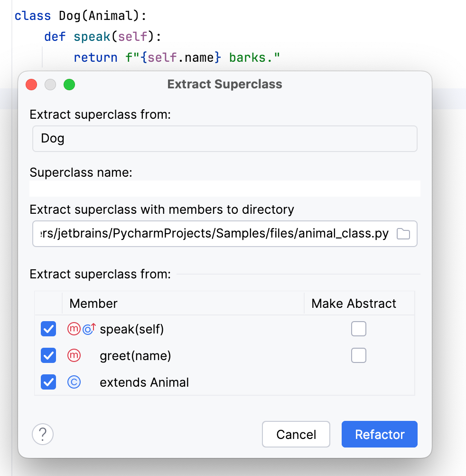Click the Refactor button
This screenshot has height=476, width=466.
[379, 434]
